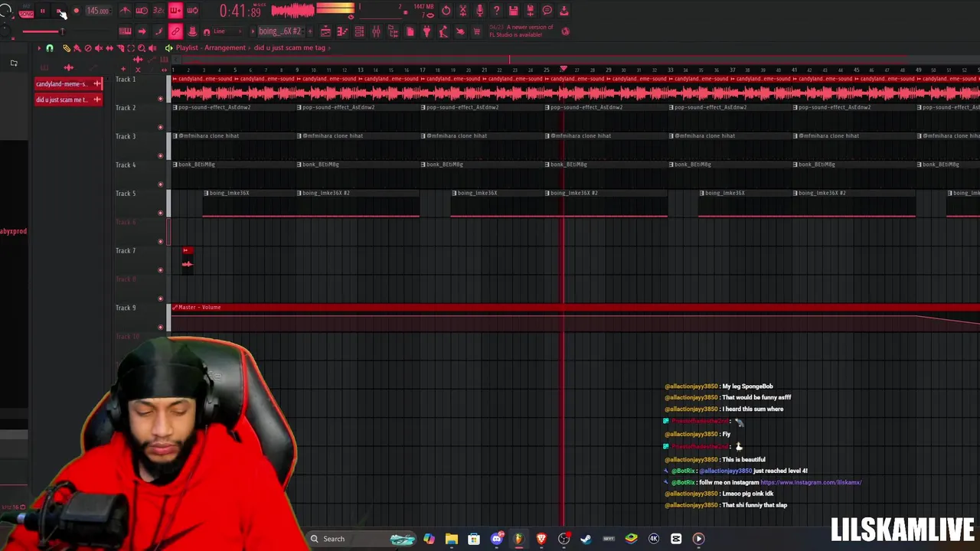This screenshot has height=551, width=980.
Task: Toggle the Song/Pattern mode switch
Action: click(27, 12)
